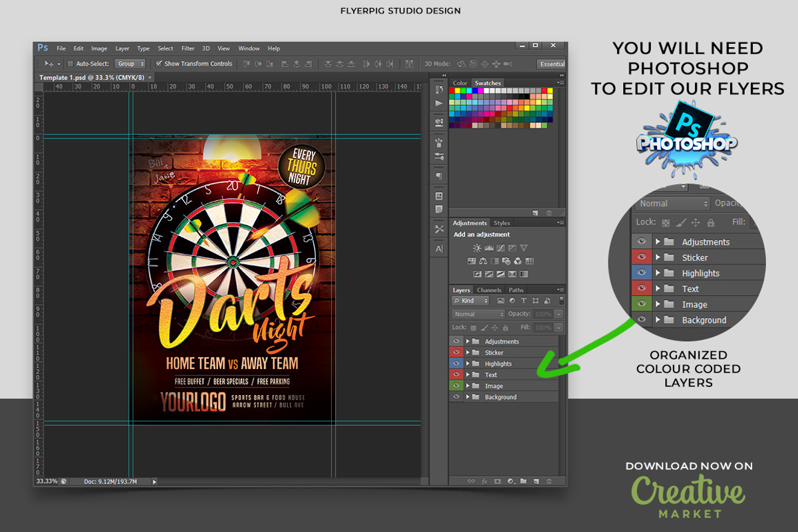Image resolution: width=798 pixels, height=532 pixels.
Task: Open the Normal blend mode dropdown
Action: (x=478, y=314)
